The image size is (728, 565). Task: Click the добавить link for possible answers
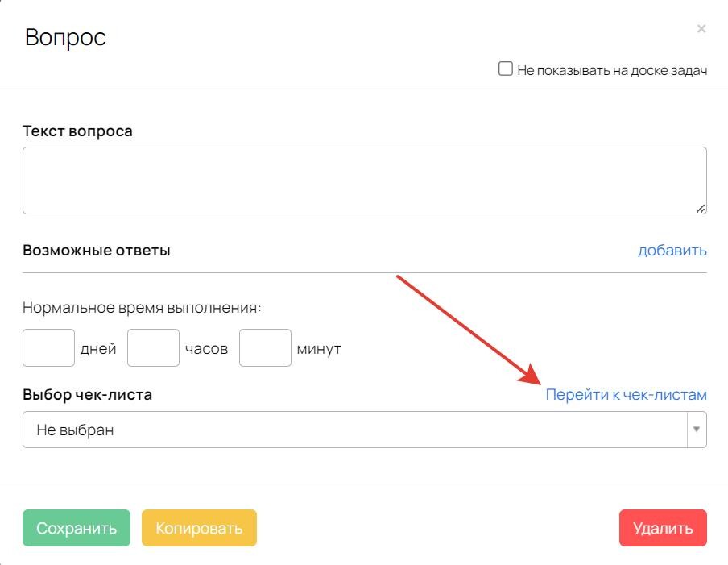tap(672, 251)
